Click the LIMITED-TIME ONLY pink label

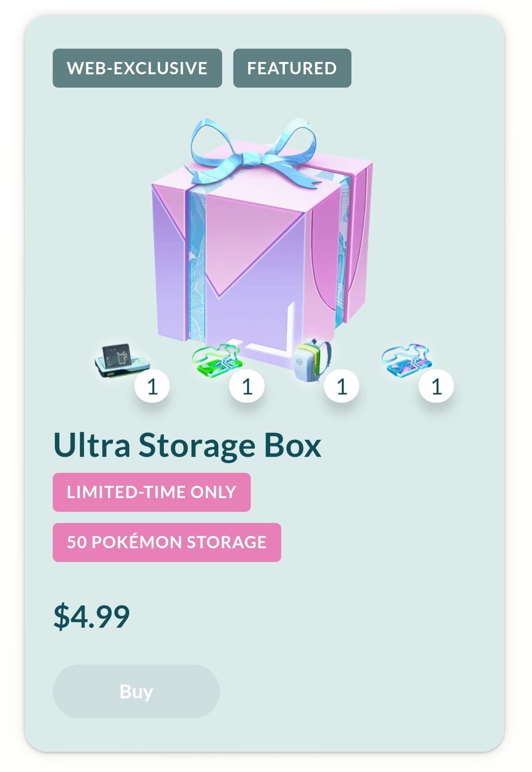(152, 492)
